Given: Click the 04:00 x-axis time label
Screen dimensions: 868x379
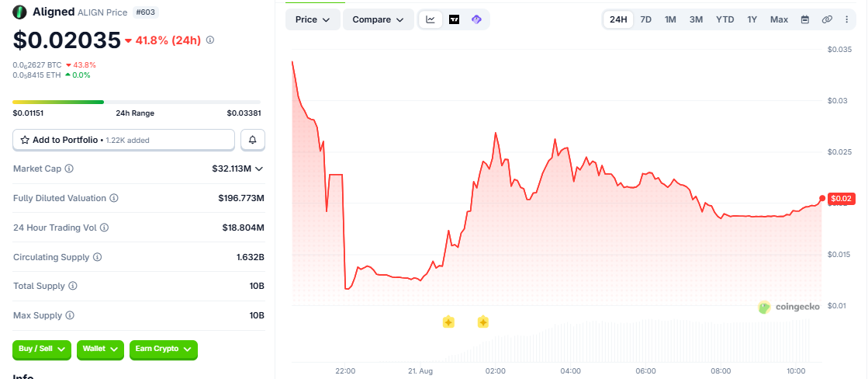Looking at the screenshot, I should [x=571, y=370].
